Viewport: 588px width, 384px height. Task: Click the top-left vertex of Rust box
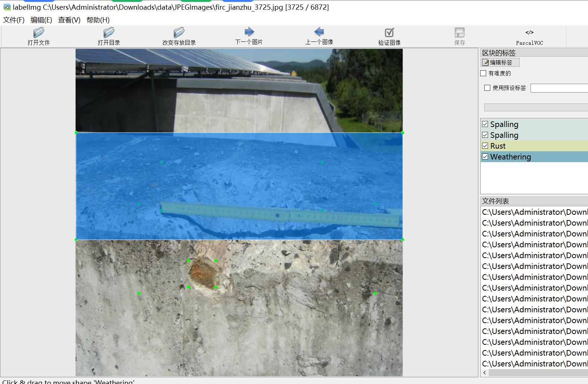pos(188,261)
